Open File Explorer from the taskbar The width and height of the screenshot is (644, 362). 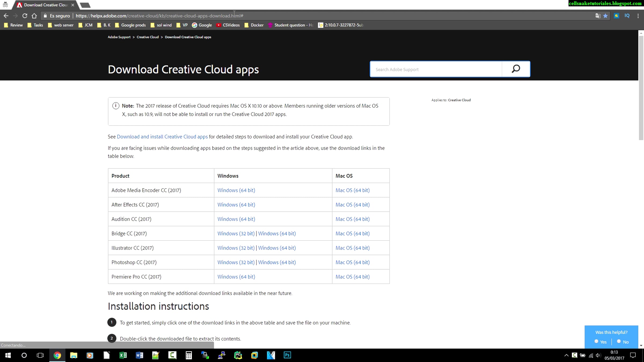[74, 355]
